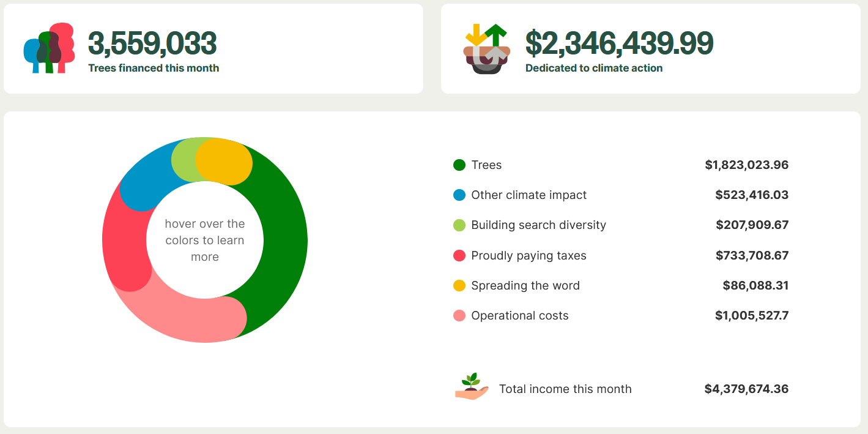
Task: Click the climate action basket arrows icon
Action: point(487,49)
